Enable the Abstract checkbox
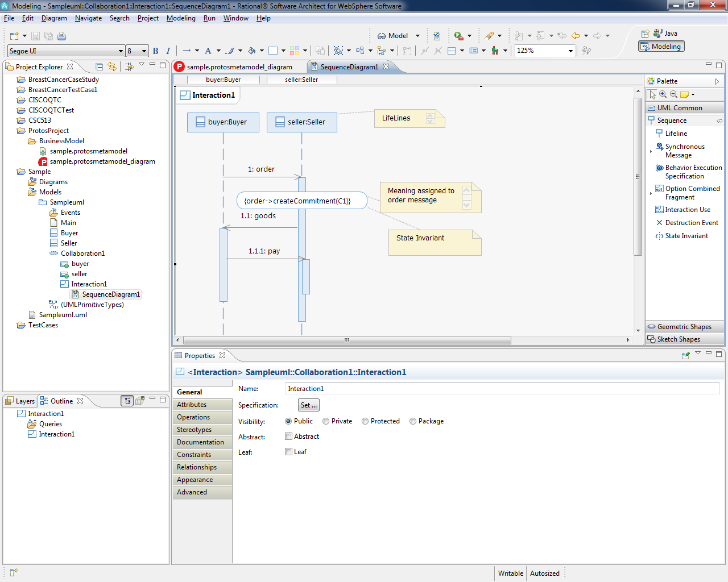The width and height of the screenshot is (728, 582). (x=288, y=436)
